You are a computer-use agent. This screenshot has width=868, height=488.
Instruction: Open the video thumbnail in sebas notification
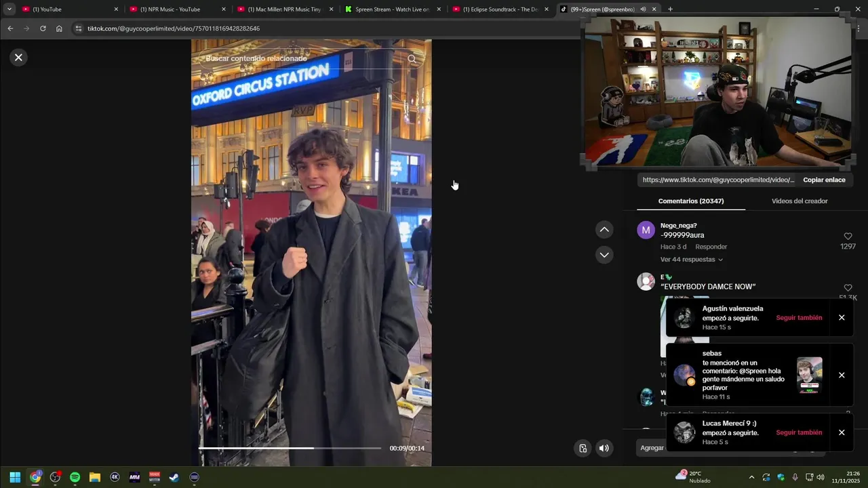(x=809, y=375)
